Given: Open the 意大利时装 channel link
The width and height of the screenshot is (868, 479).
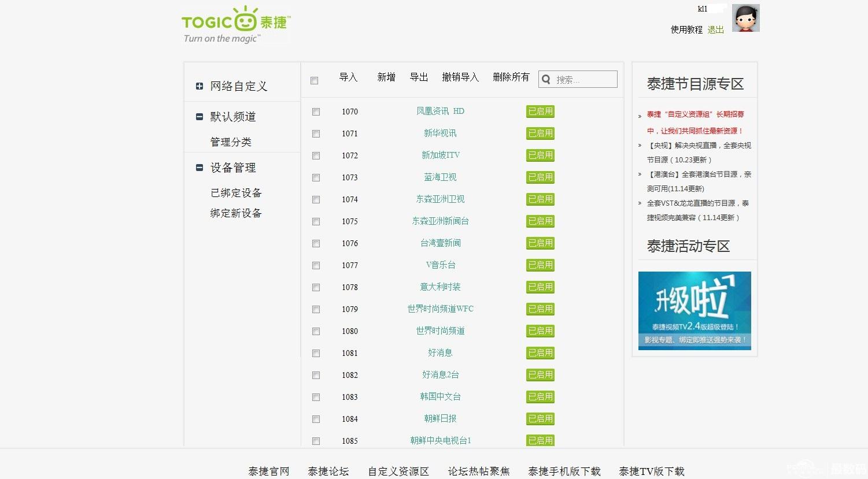Looking at the screenshot, I should point(441,287).
